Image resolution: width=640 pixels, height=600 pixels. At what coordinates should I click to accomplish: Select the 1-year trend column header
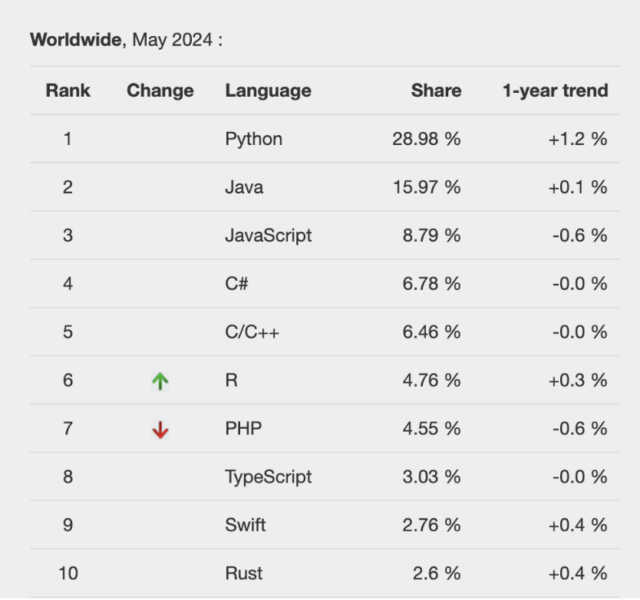[554, 90]
